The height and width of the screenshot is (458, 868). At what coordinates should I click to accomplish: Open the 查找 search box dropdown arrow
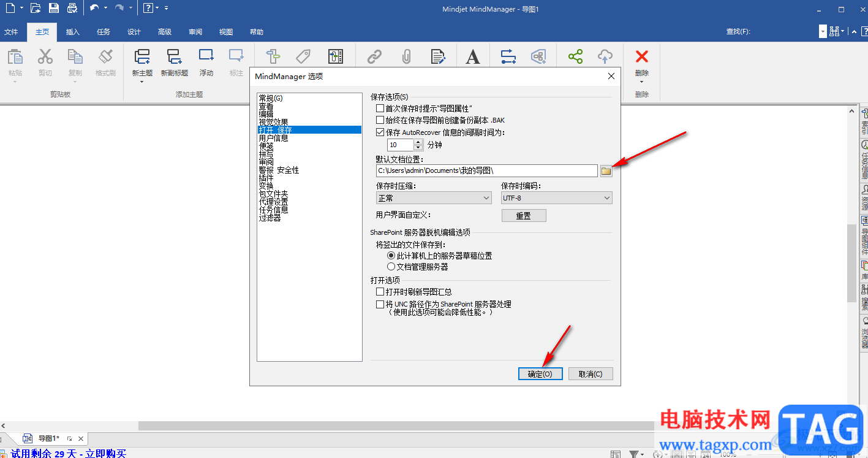point(823,31)
